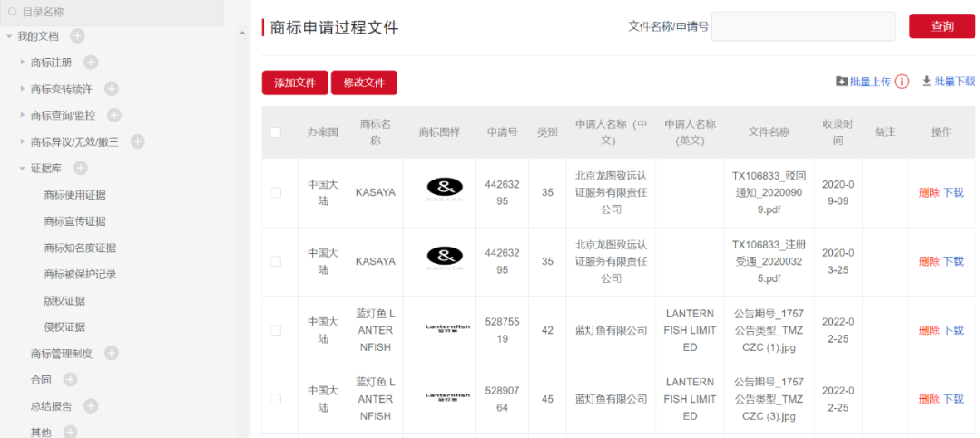Click the 文件名称/申请号 search input field
The height and width of the screenshot is (438, 980).
point(803,26)
